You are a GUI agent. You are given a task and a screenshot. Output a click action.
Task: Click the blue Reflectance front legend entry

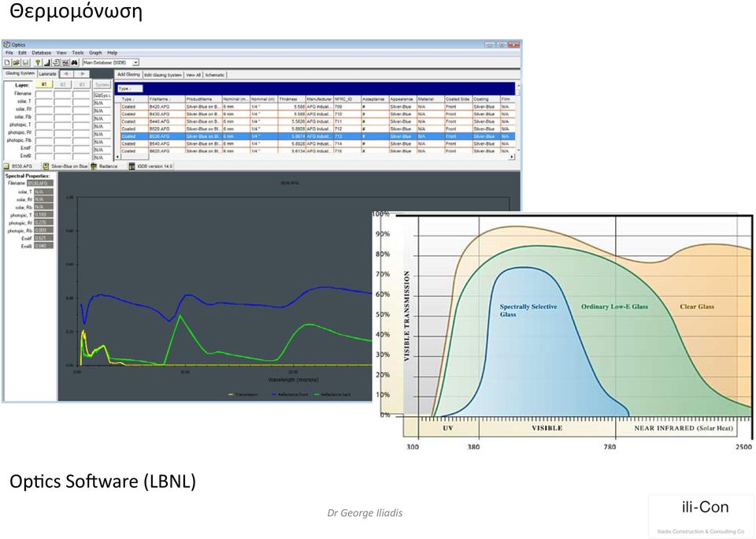[x=290, y=395]
